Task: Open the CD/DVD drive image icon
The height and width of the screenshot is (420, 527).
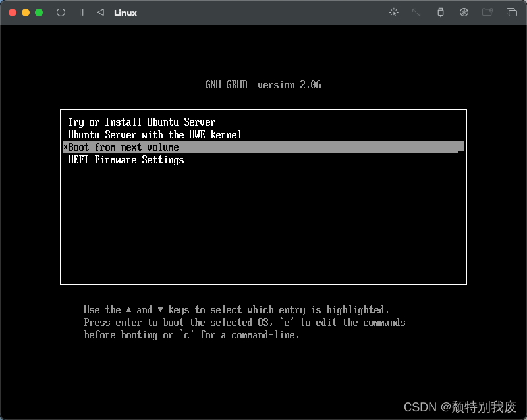Action: [464, 13]
